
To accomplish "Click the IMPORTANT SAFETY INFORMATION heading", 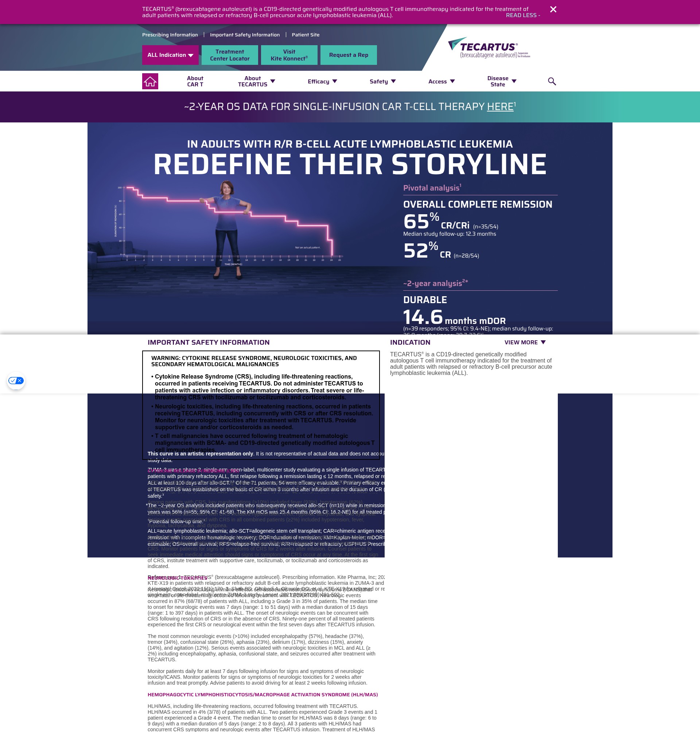I will pos(209,342).
